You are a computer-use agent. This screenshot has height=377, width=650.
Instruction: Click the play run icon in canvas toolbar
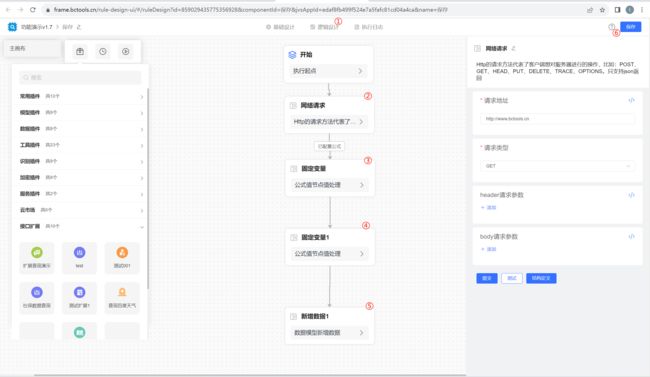(126, 51)
